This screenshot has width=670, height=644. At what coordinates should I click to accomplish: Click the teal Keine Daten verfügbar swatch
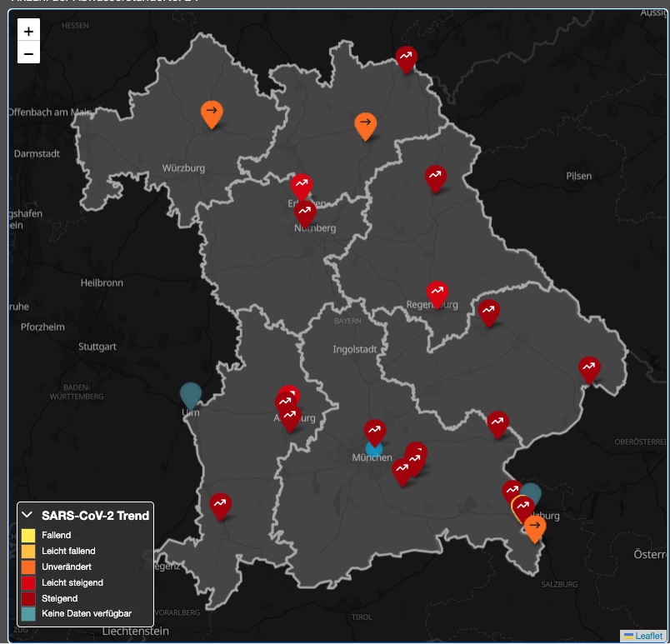tap(28, 614)
